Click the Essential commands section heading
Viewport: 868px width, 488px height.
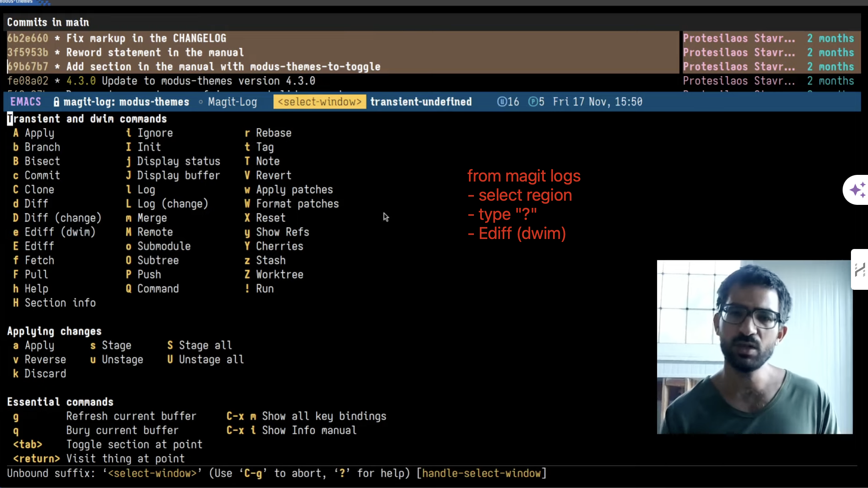(x=60, y=402)
